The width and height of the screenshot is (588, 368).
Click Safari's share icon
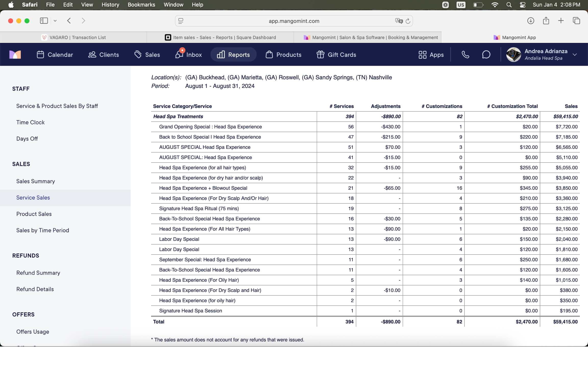pos(546,21)
